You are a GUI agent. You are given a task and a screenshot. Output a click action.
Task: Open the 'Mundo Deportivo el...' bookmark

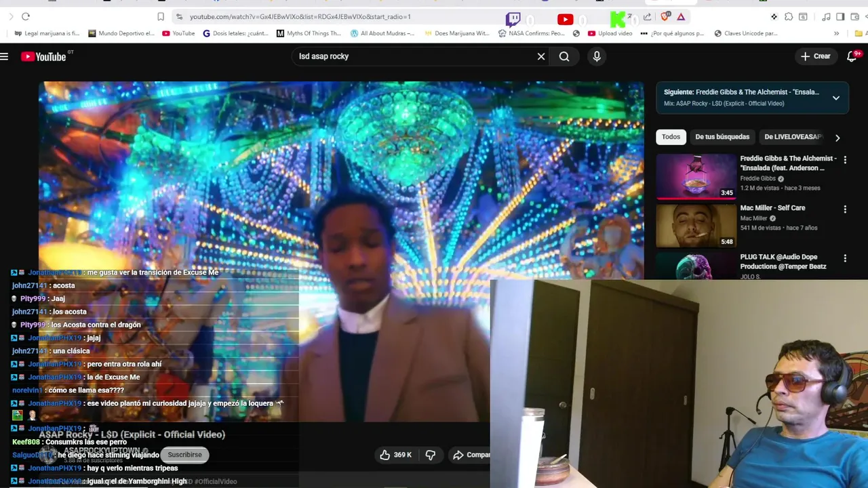click(121, 33)
